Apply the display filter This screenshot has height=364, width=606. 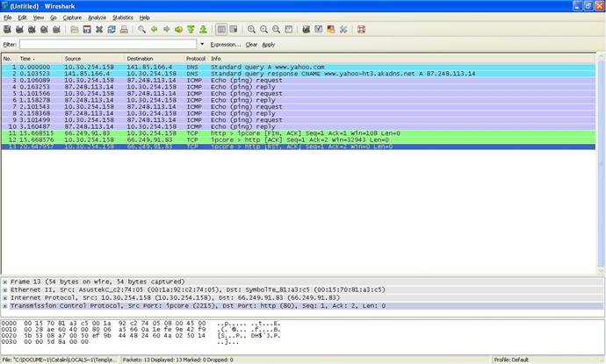[268, 45]
